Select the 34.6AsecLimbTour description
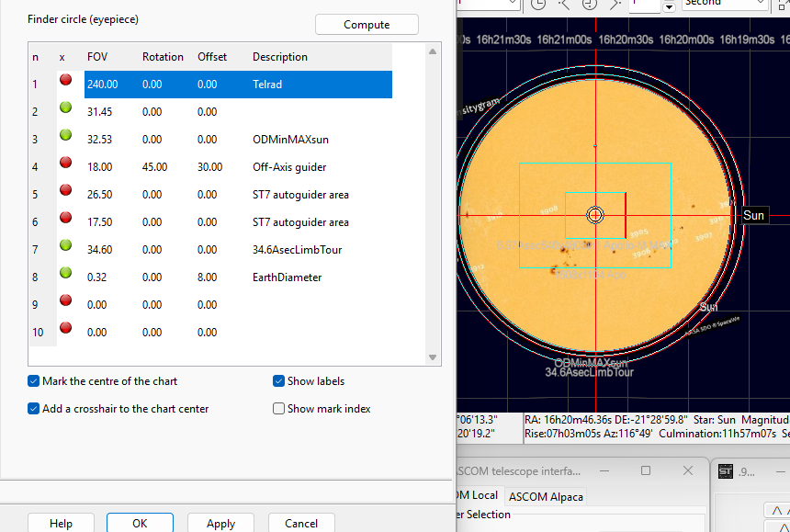This screenshot has height=532, width=790. point(298,250)
